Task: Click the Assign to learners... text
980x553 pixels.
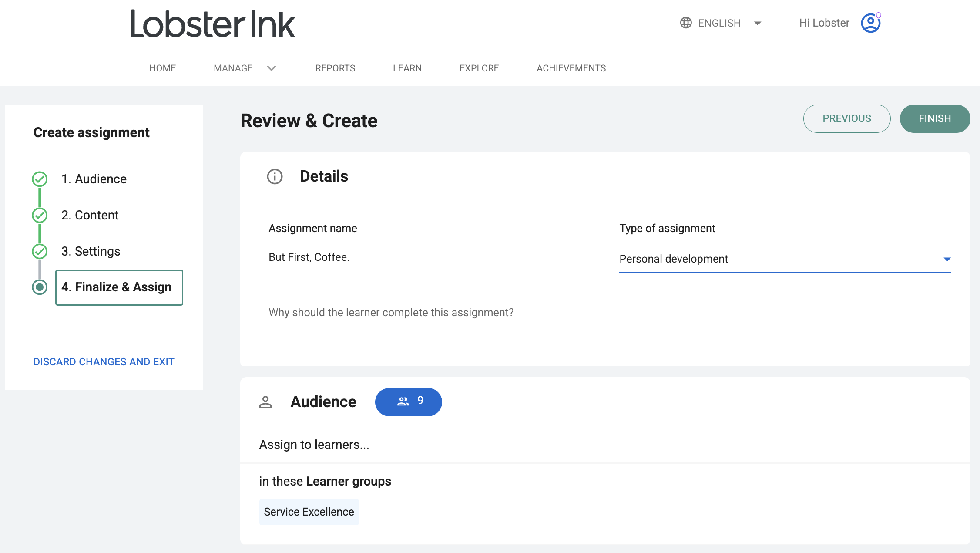Action: point(314,445)
